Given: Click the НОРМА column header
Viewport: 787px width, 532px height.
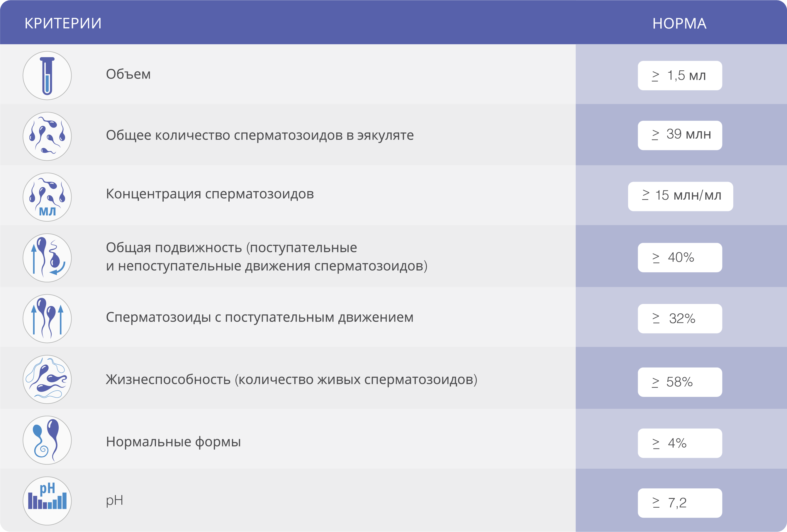Looking at the screenshot, I should point(679,23).
